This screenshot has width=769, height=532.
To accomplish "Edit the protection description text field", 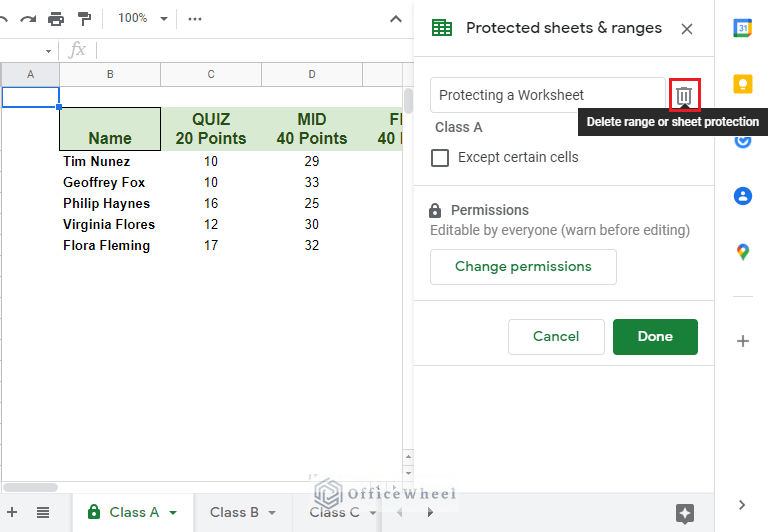I will 547,95.
